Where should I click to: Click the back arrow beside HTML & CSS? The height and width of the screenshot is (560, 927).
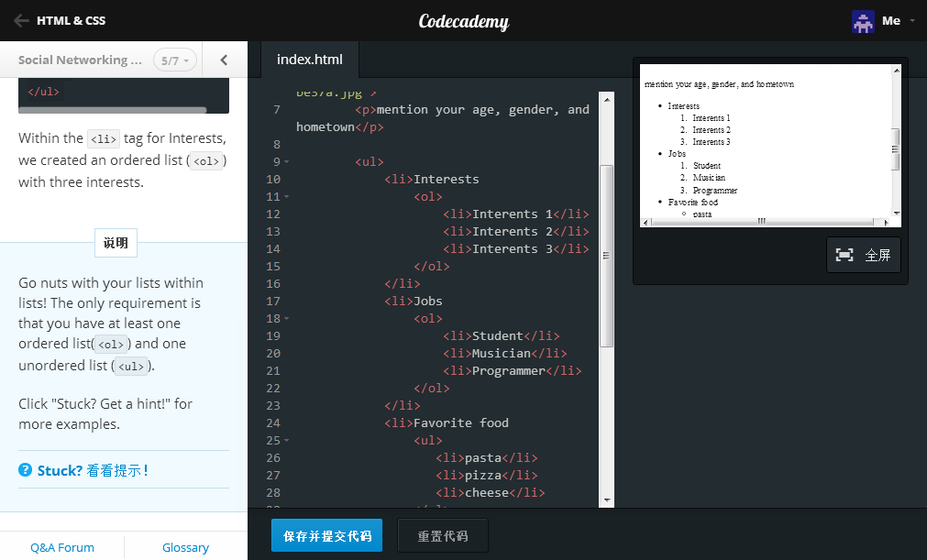coord(19,20)
